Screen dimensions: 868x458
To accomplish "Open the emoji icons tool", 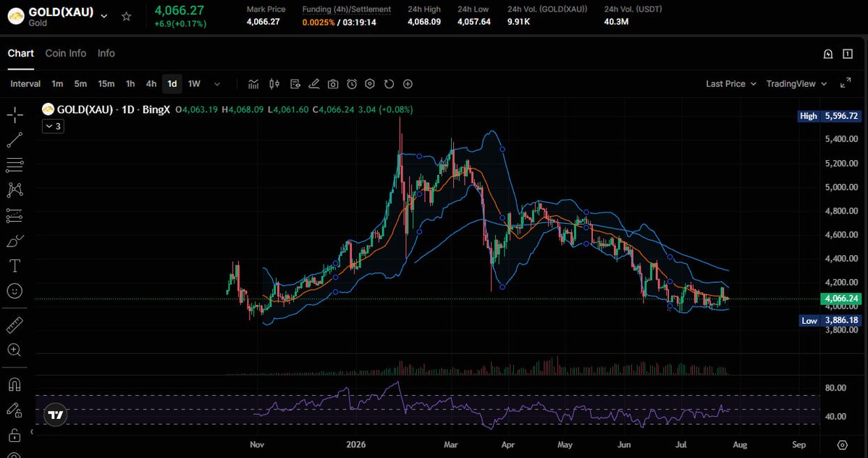I will point(14,291).
